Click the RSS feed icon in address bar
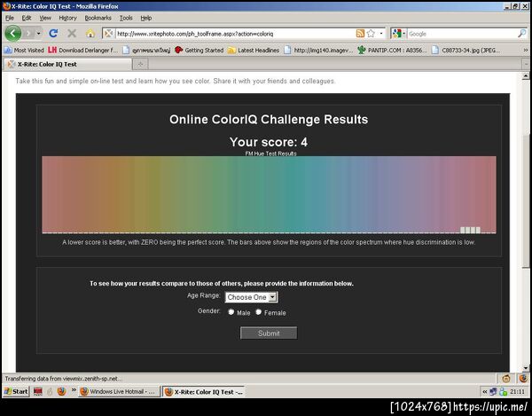Viewport: 532px width, 416px height. [360, 33]
